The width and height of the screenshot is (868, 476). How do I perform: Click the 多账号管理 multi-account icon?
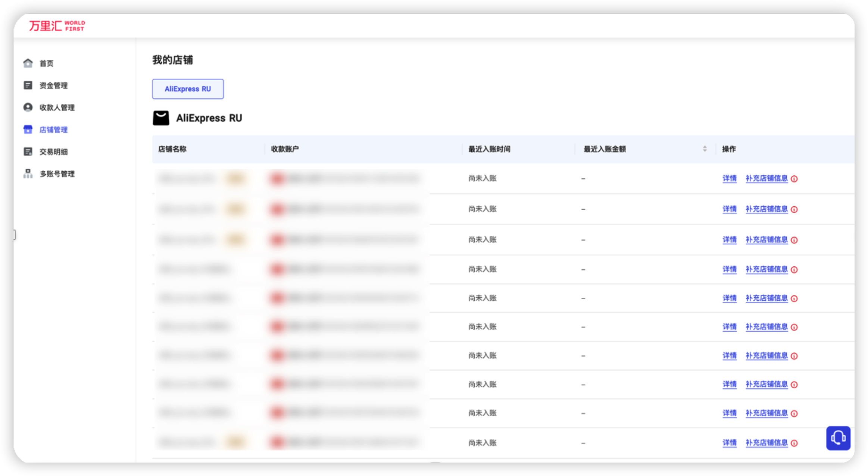coord(28,173)
